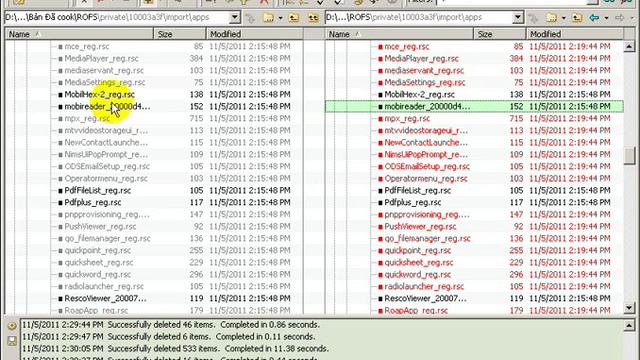Select NimsUiPopPrompt_re… in the right pane

pos(426,155)
